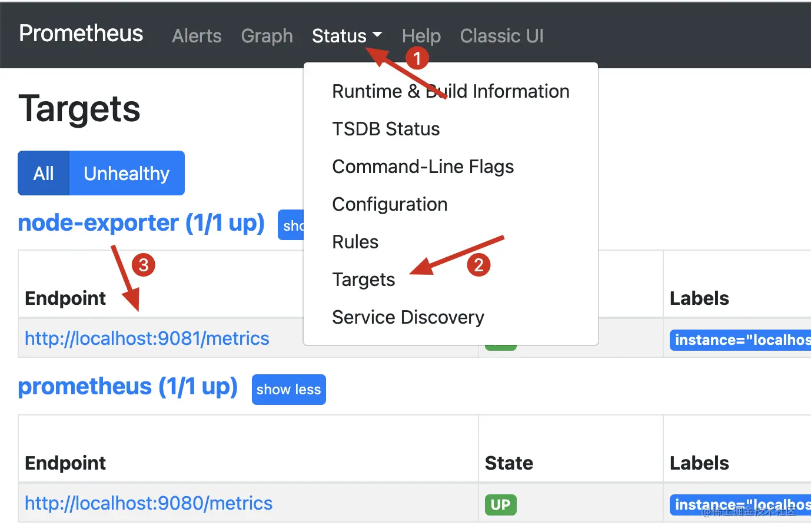
Task: Go to the Alerts page
Action: coord(197,36)
